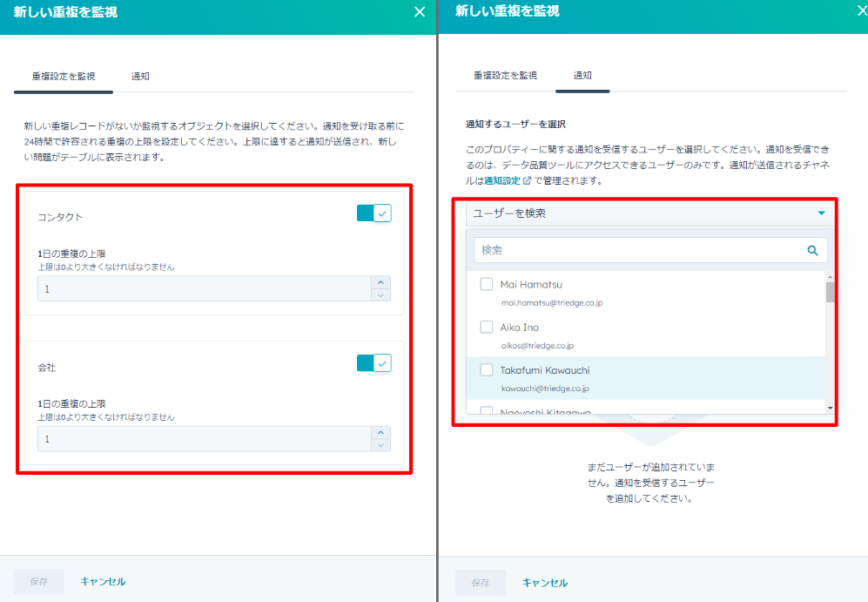The height and width of the screenshot is (602, 868).
Task: Check the Mai Hamatsu checkbox
Action: point(487,284)
